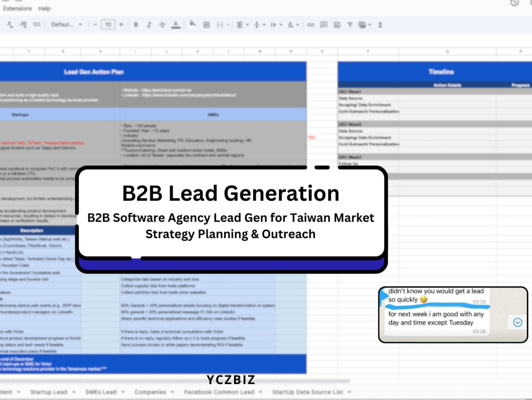This screenshot has height=400, width=532.
Task: Click the create filter icon
Action: (350, 25)
